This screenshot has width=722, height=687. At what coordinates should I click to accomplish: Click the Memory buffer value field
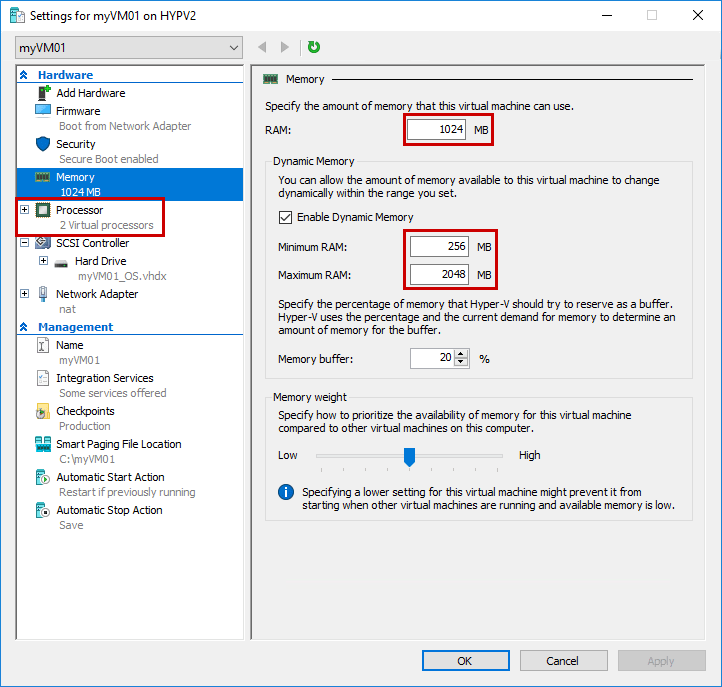click(432, 358)
